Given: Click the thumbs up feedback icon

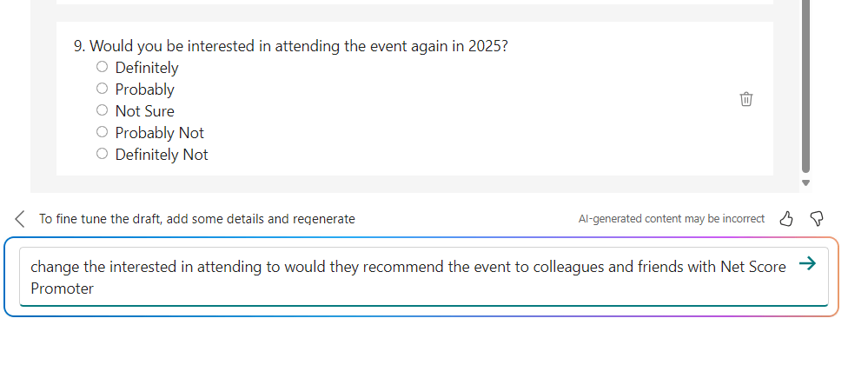Looking at the screenshot, I should click(786, 218).
